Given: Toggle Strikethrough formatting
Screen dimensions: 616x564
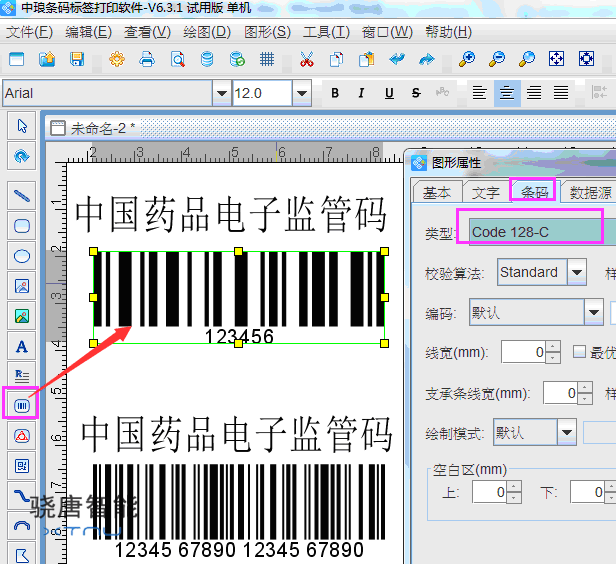Looking at the screenshot, I should click(416, 93).
